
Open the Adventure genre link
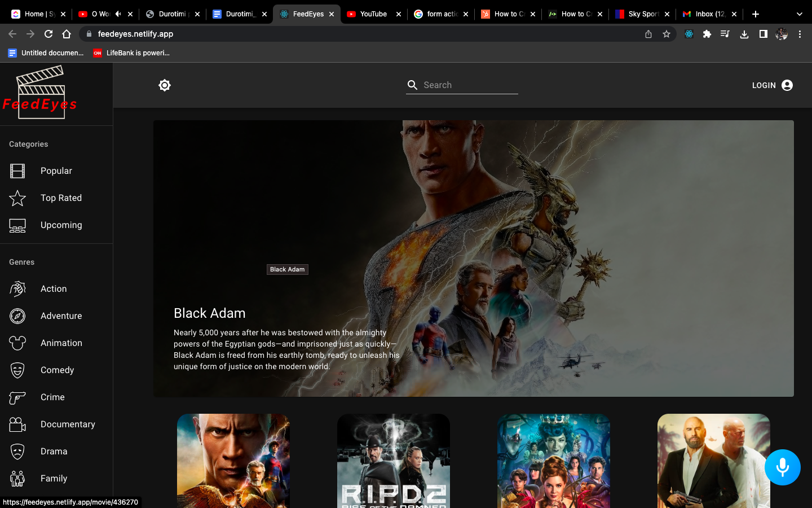click(x=56, y=316)
